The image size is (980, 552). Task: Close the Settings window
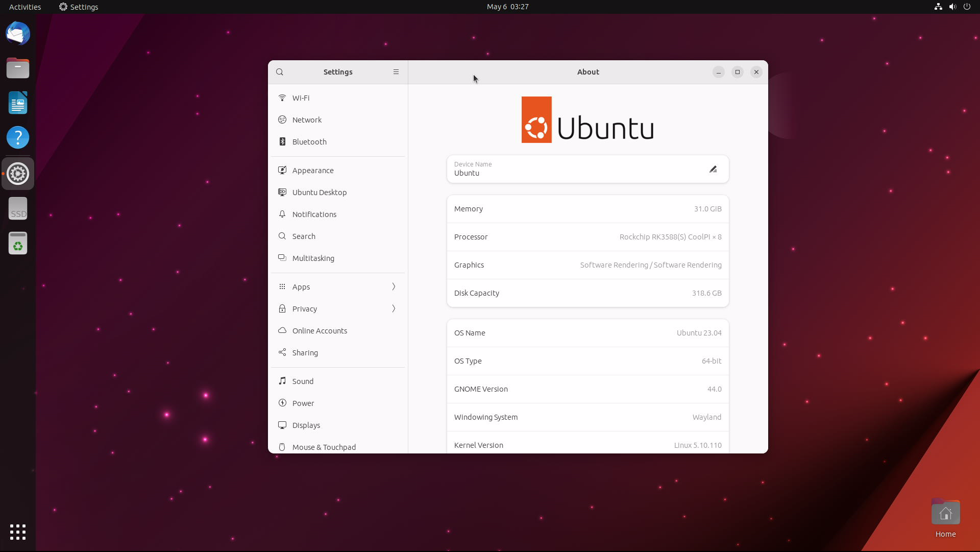756,72
